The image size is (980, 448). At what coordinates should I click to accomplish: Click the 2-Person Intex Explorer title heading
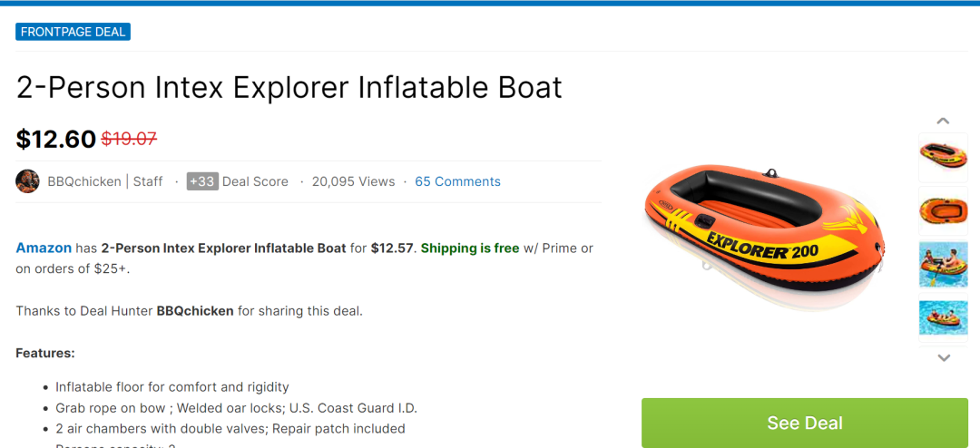[289, 87]
